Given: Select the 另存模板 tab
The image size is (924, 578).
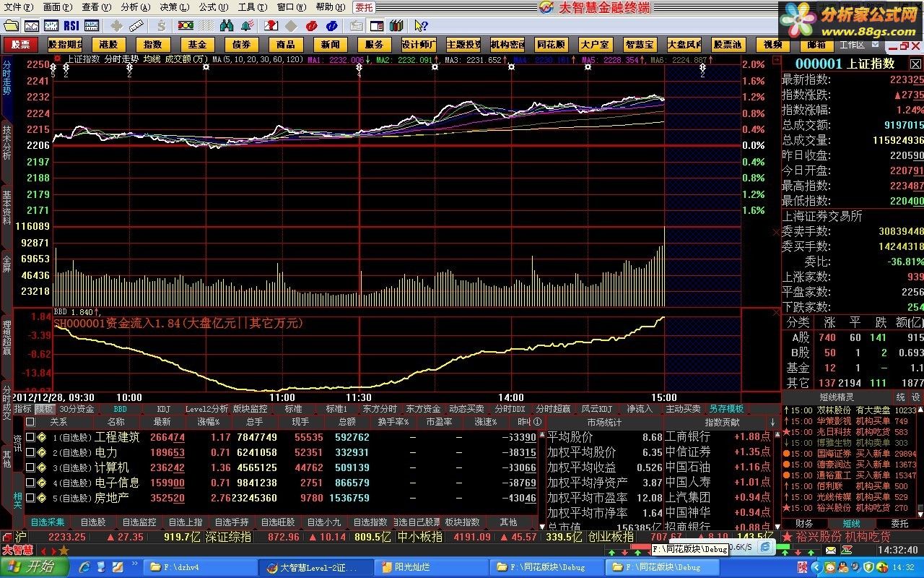Looking at the screenshot, I should 726,409.
